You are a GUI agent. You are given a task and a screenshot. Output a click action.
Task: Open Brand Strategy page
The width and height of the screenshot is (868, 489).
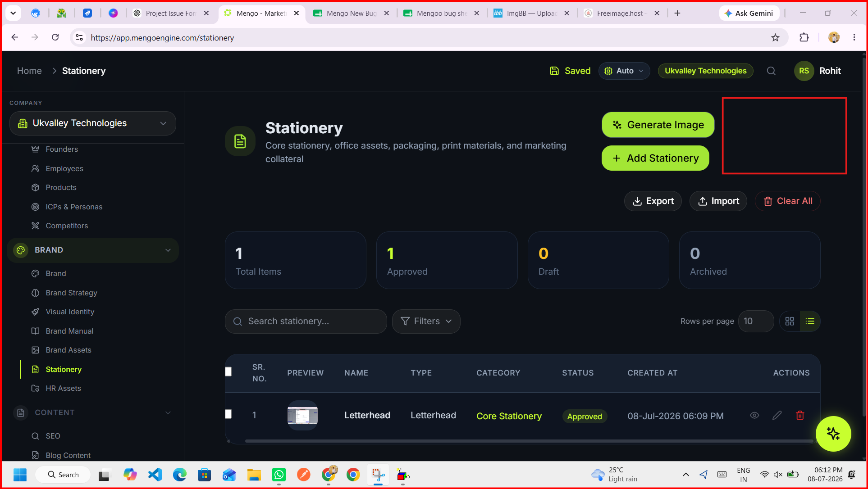pyautogui.click(x=71, y=293)
